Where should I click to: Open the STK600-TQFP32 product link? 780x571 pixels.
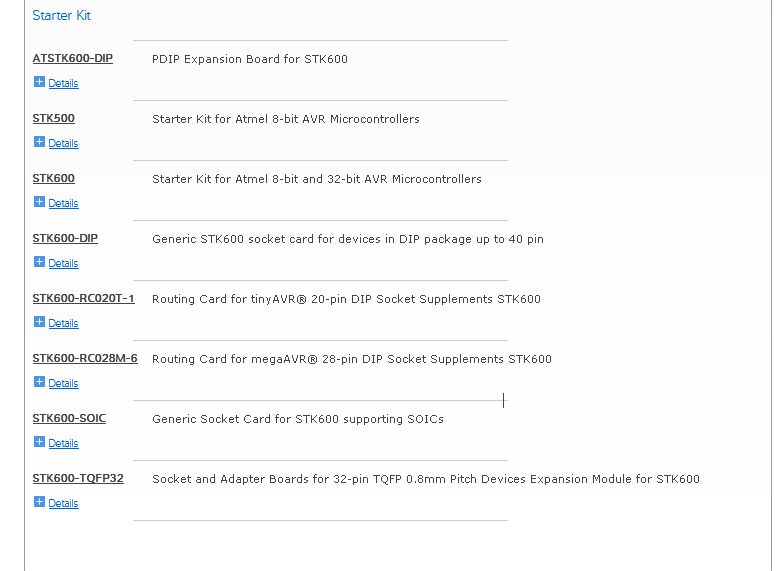tap(78, 478)
